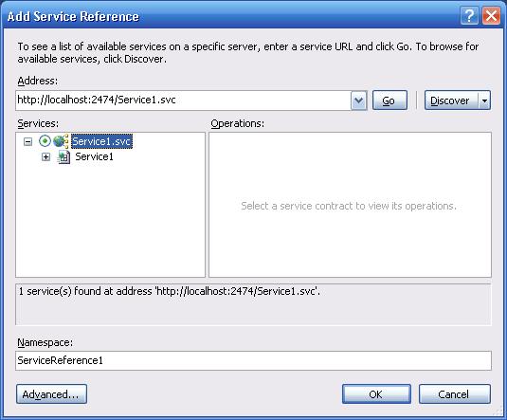Click the empty Operations list pane
Screen dimensions: 507x420
pos(351,205)
